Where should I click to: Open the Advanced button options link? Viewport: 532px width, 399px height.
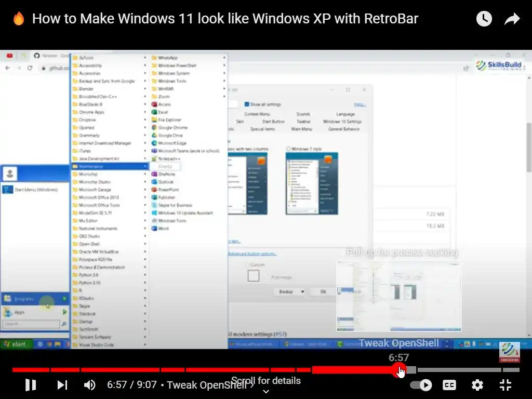click(x=252, y=254)
